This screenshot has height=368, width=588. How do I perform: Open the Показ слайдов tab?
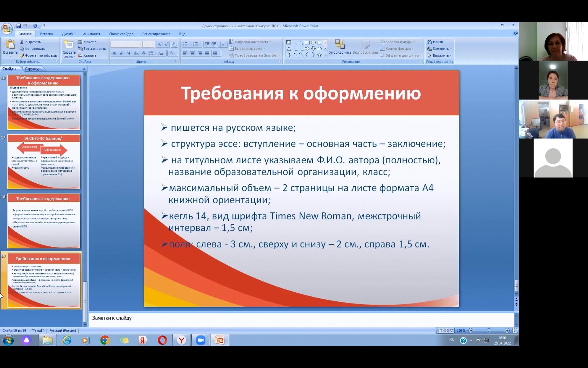pyautogui.click(x=121, y=34)
